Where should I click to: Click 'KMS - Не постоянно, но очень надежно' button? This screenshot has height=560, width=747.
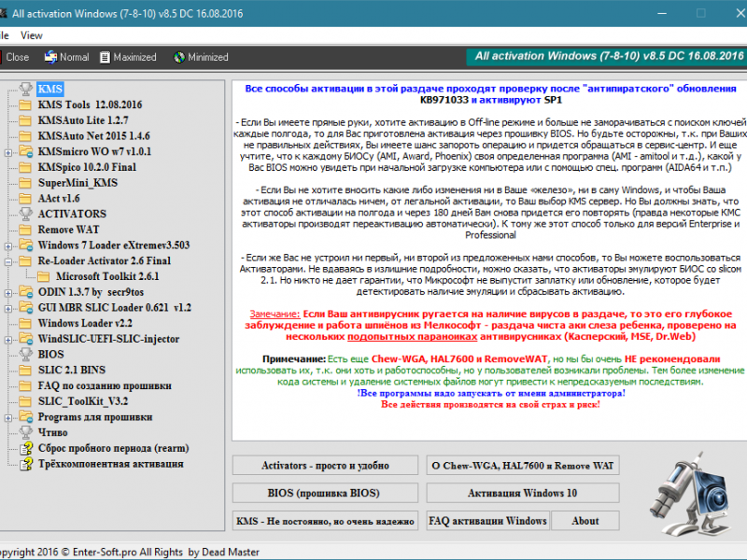tap(325, 521)
